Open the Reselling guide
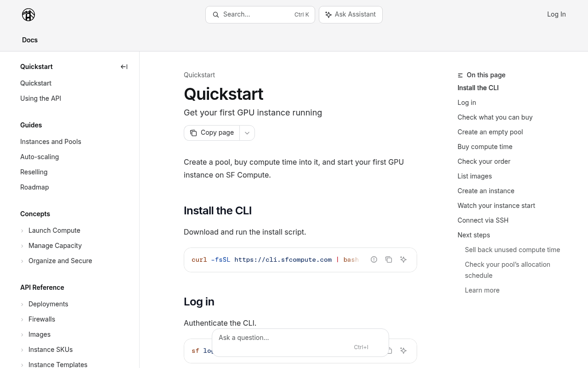588x368 pixels. pos(34,172)
